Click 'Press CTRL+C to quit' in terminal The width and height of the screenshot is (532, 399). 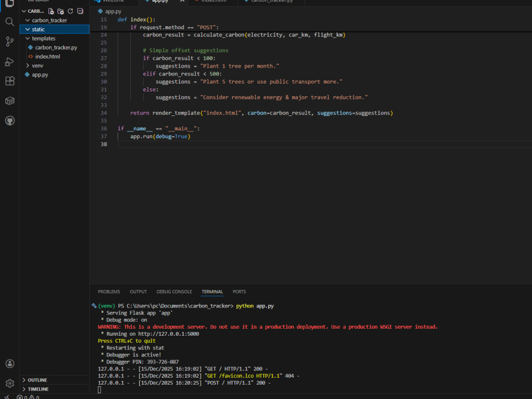127,341
